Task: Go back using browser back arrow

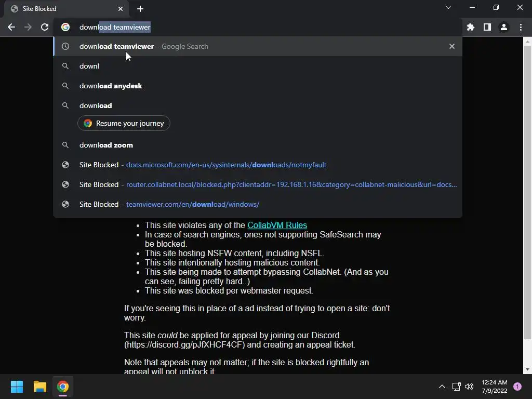Action: 11,27
